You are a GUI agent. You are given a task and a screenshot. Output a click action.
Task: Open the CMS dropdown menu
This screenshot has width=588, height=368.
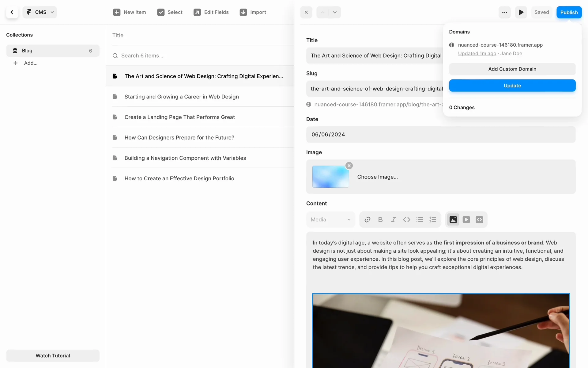[x=40, y=12]
